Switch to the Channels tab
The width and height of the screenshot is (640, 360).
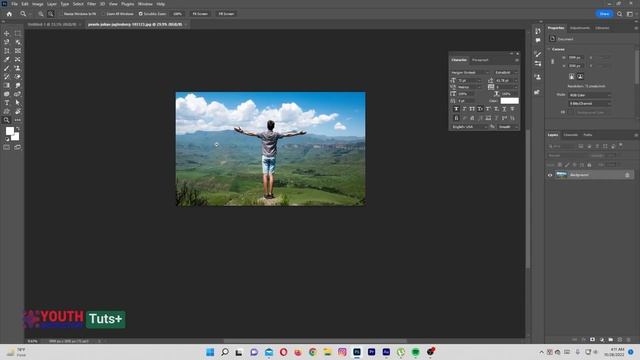click(x=571, y=135)
